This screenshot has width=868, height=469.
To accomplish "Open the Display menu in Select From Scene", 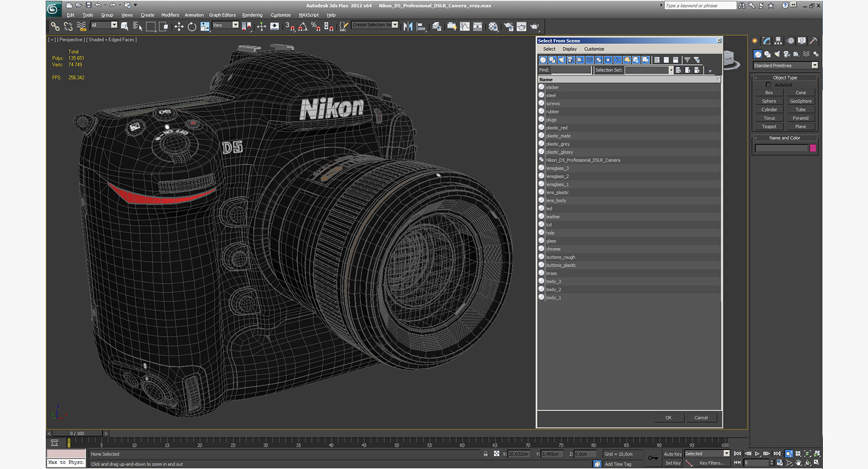I will [x=569, y=49].
